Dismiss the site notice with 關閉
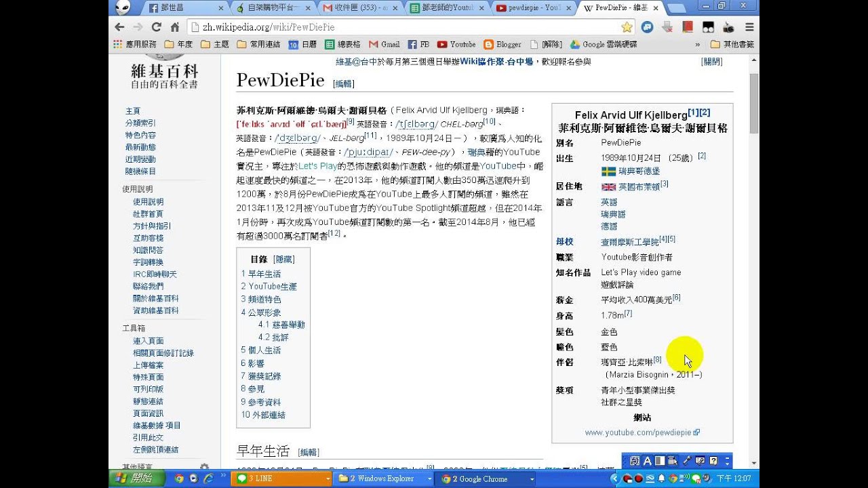 pyautogui.click(x=712, y=62)
